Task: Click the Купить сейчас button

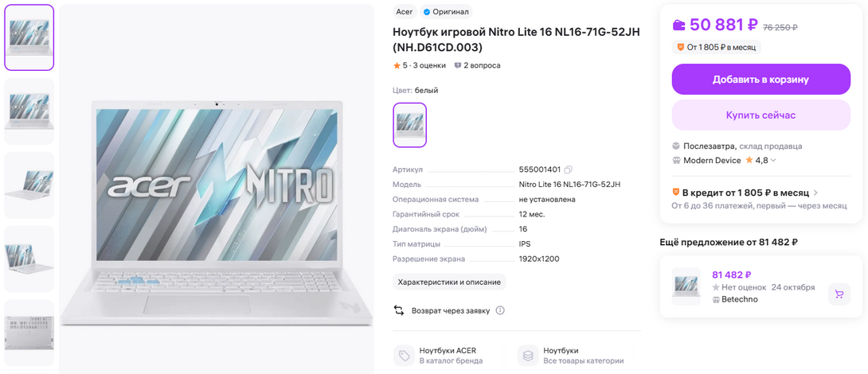Action: pyautogui.click(x=760, y=115)
